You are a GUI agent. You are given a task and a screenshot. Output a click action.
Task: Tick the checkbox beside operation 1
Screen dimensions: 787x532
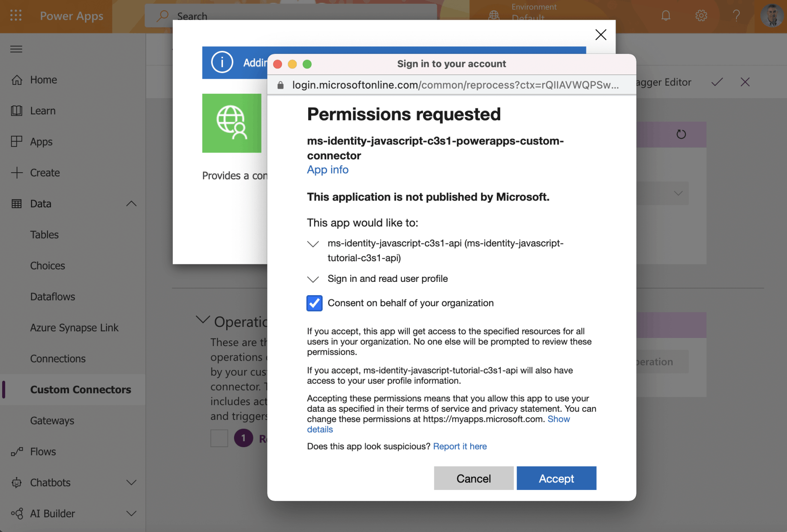pos(219,438)
